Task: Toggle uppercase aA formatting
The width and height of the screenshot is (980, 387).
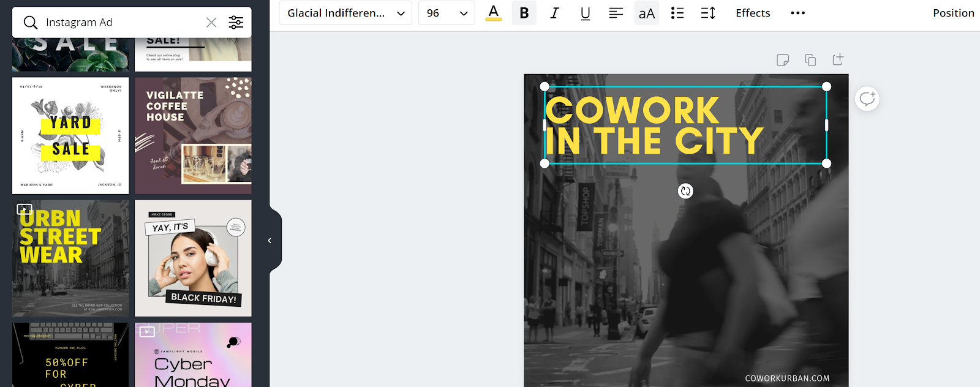Action: pos(647,13)
